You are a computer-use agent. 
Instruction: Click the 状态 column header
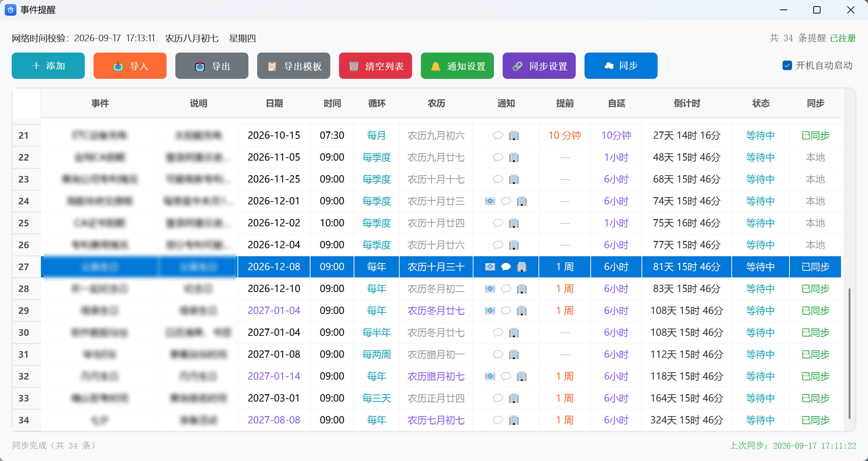(x=761, y=103)
